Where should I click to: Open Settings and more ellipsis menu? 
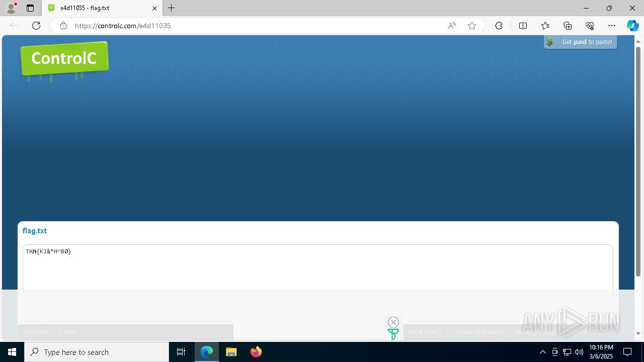click(x=612, y=26)
